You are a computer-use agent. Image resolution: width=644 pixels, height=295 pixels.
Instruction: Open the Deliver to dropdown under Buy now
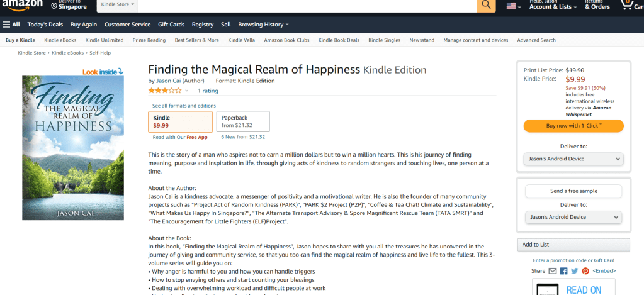tap(573, 159)
